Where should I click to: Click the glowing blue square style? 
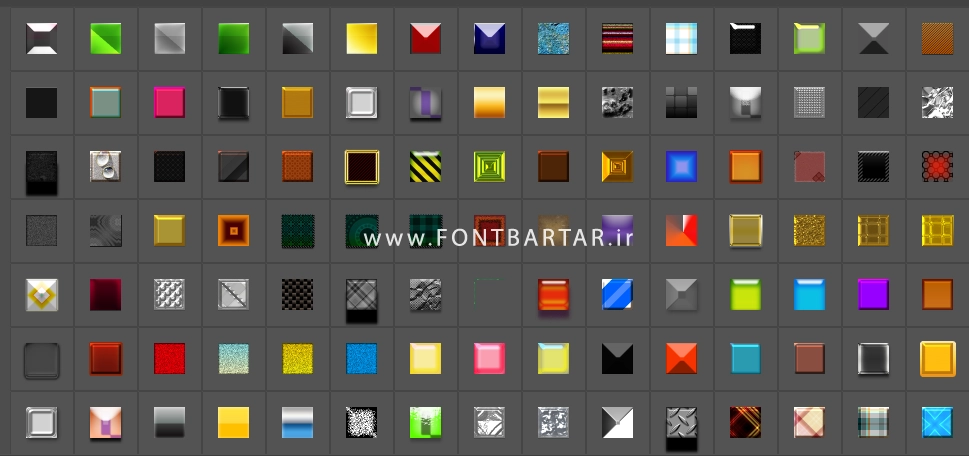tap(681, 166)
